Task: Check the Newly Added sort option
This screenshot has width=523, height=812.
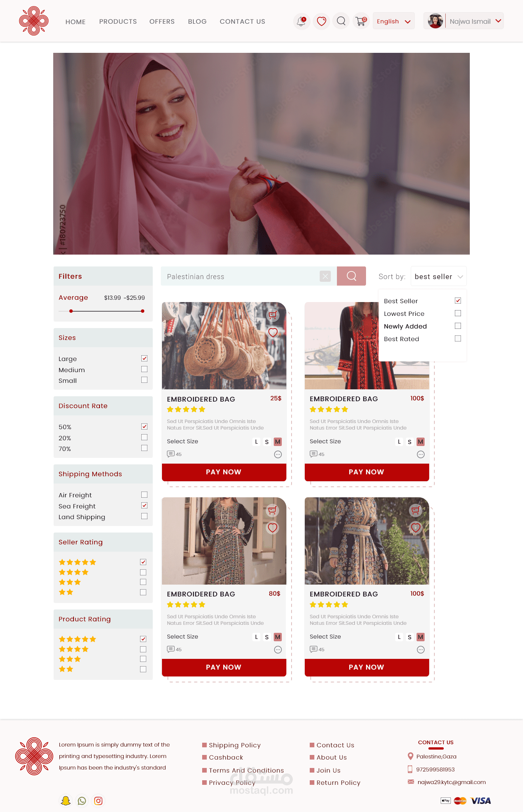Action: 458,326
